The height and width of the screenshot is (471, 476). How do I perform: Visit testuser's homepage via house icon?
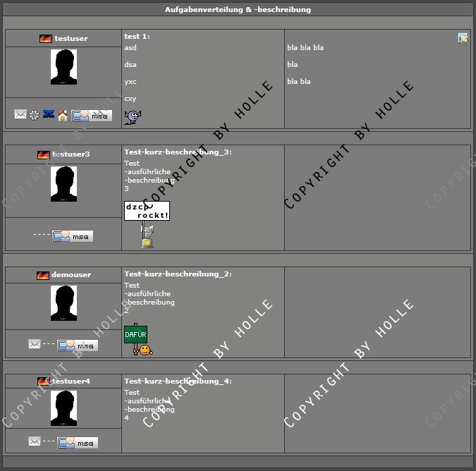63,115
